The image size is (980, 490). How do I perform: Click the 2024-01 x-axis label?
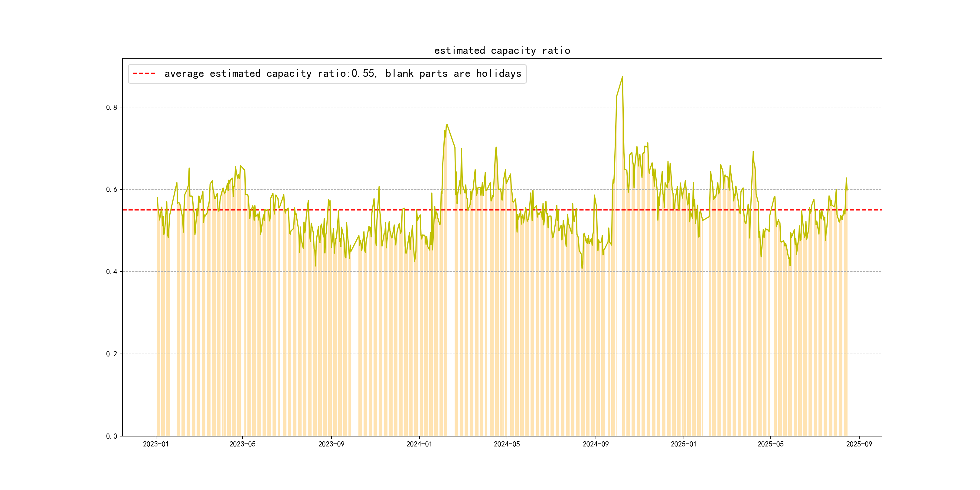pyautogui.click(x=419, y=444)
